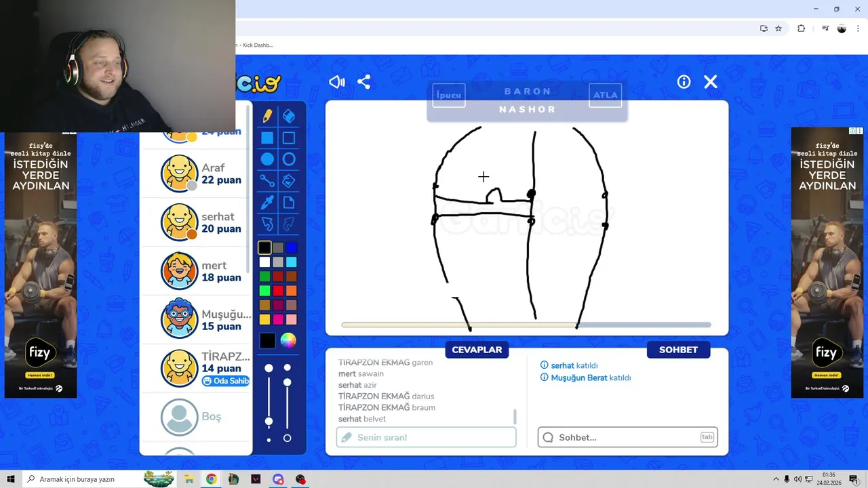This screenshot has width=868, height=488.
Task: Open Chrome extensions puzzle icon
Action: (x=801, y=28)
